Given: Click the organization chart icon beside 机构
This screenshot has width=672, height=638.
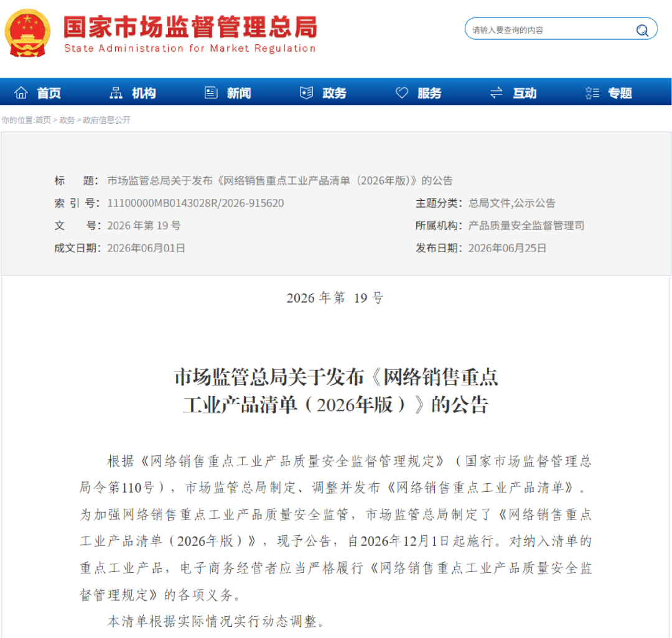Looking at the screenshot, I should point(116,93).
